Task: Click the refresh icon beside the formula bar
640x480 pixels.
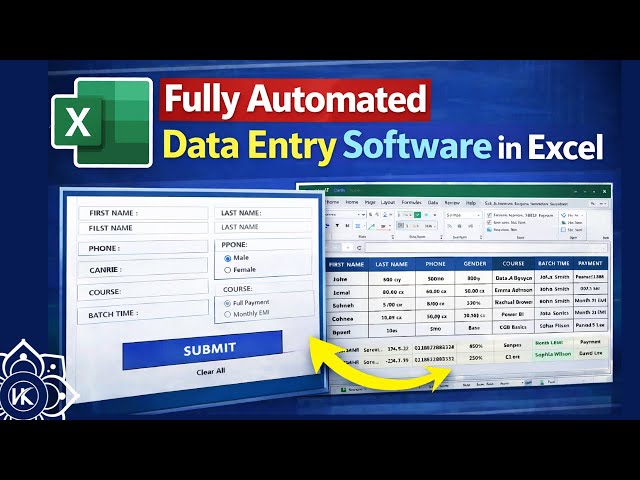Action: 359,248
